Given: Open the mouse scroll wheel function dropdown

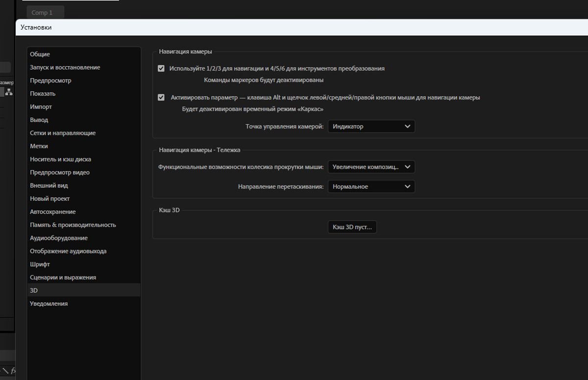Looking at the screenshot, I should pos(371,167).
